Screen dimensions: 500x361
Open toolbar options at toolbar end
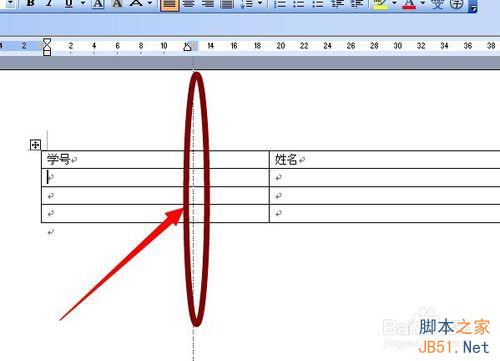473,6
